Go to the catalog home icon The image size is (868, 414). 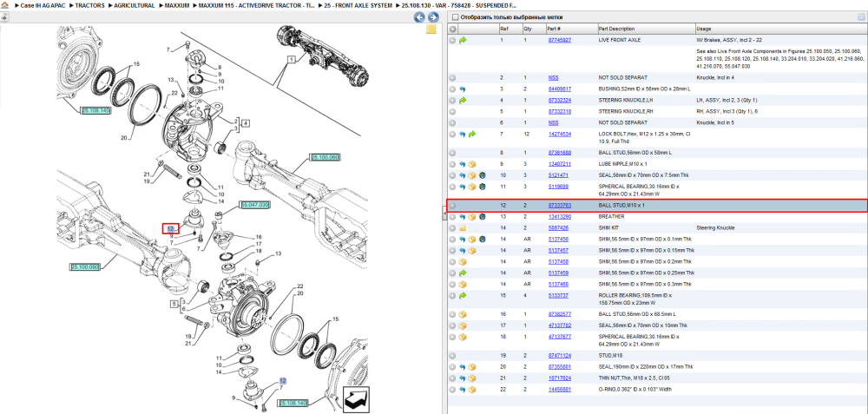[4, 4]
